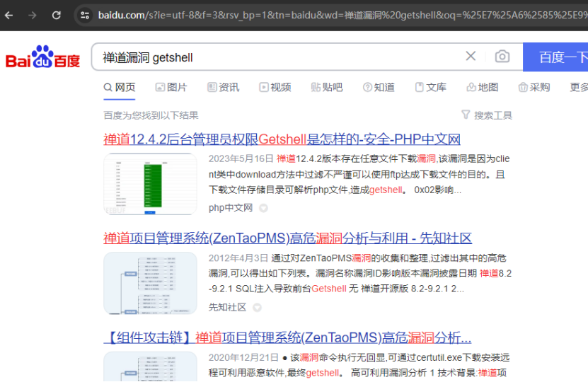Open result 禅道12.4.2后台管理员权限Getshell
Image resolution: width=588 pixels, height=382 pixels.
282,139
